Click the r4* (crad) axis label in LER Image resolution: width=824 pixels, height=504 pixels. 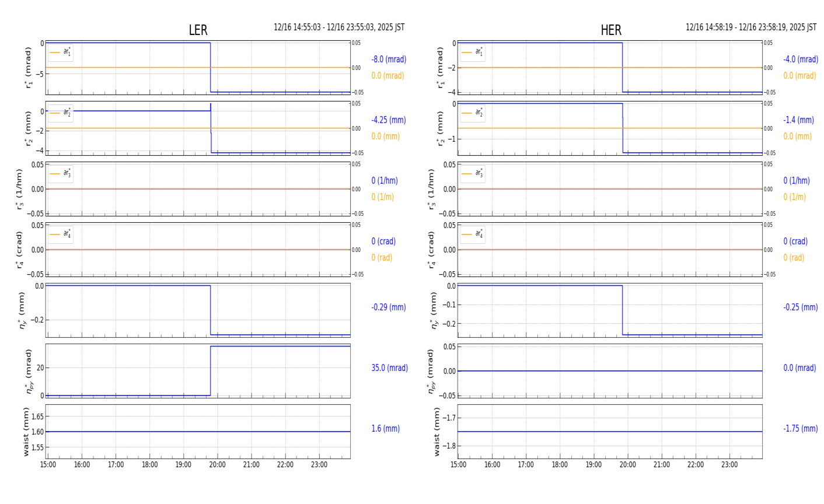(x=19, y=250)
